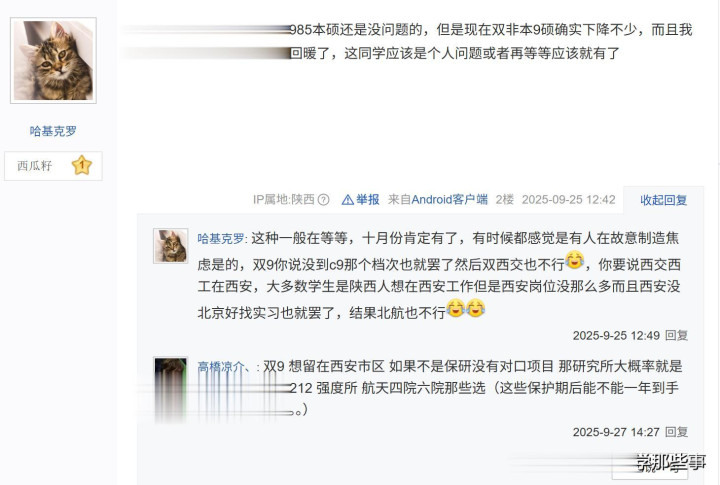Open 哈基克罗's large cat avatar
The image size is (720, 485).
tap(53, 60)
